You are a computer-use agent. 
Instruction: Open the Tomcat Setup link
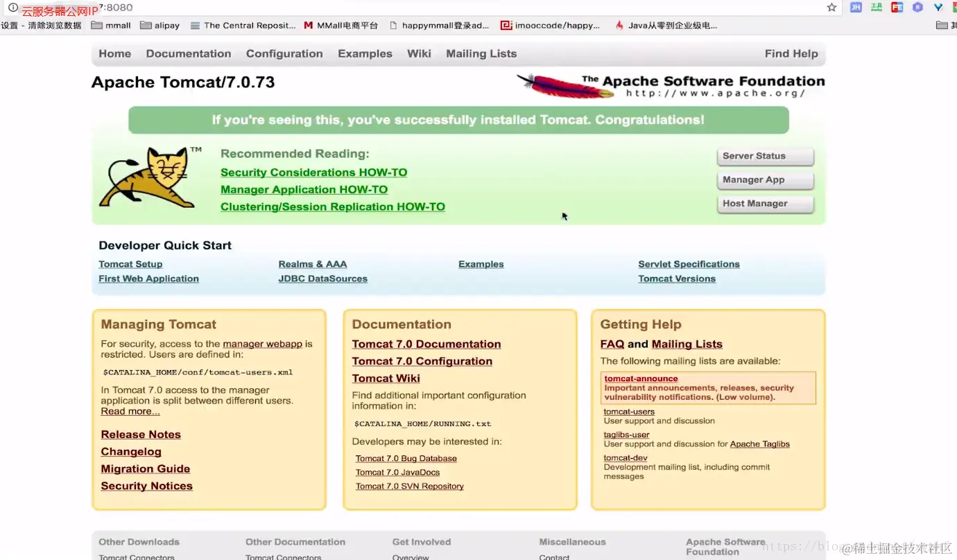pyautogui.click(x=130, y=264)
